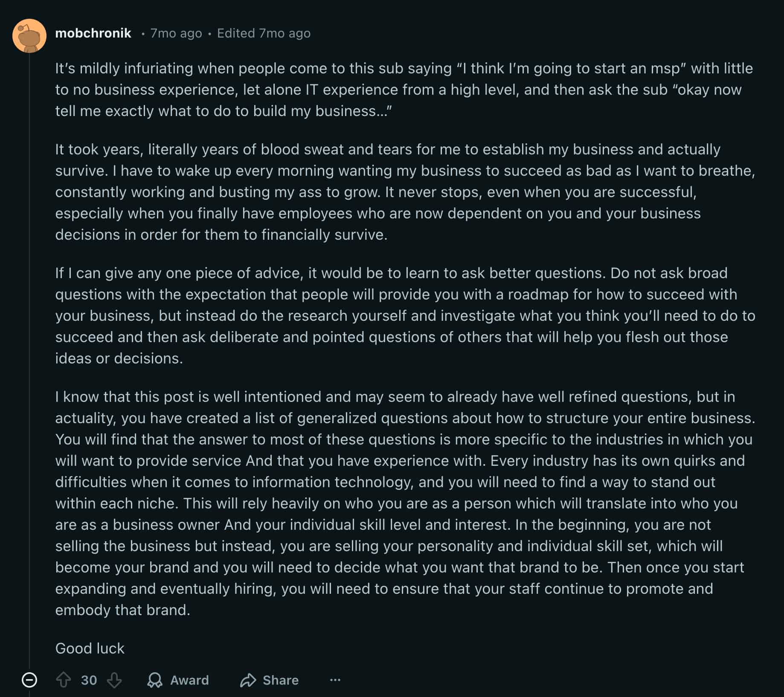Click the vote count showing 30
The image size is (784, 697).
coord(89,680)
